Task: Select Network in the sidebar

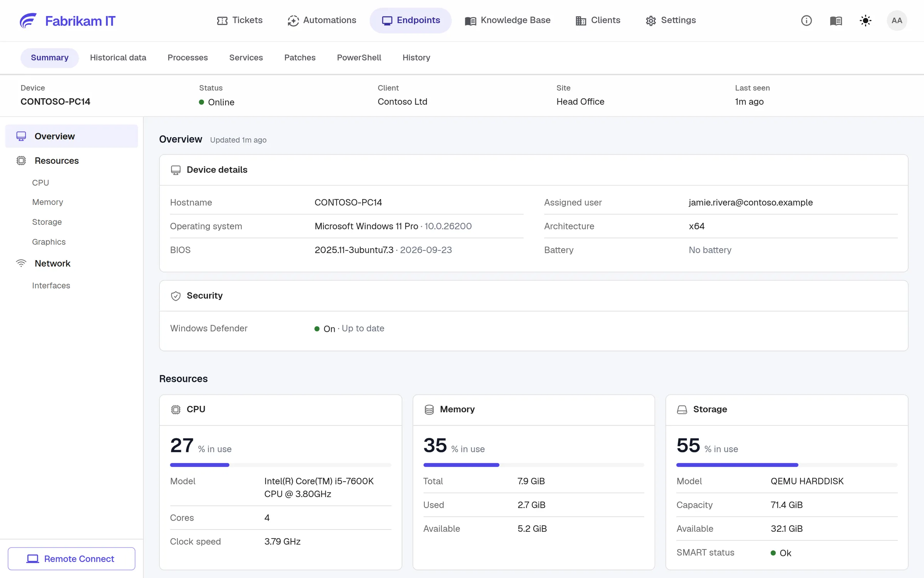Action: click(72, 263)
